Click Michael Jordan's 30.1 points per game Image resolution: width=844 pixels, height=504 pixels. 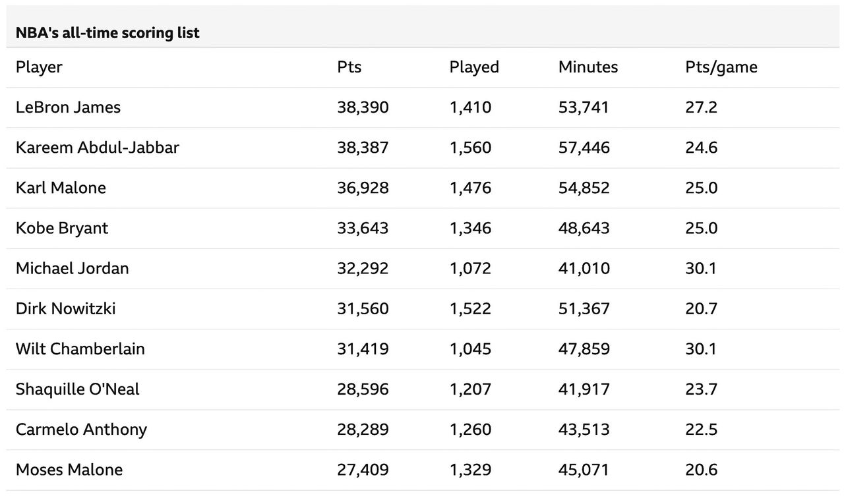[x=701, y=268]
